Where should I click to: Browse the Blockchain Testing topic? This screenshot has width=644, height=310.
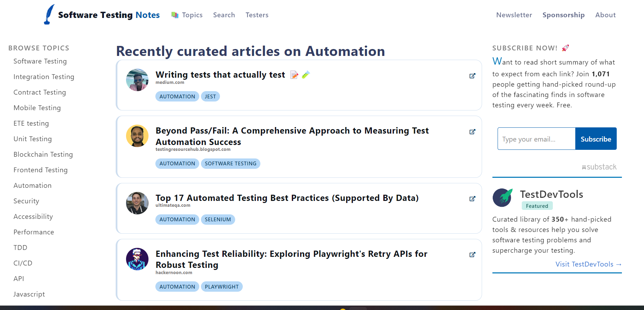pyautogui.click(x=43, y=154)
